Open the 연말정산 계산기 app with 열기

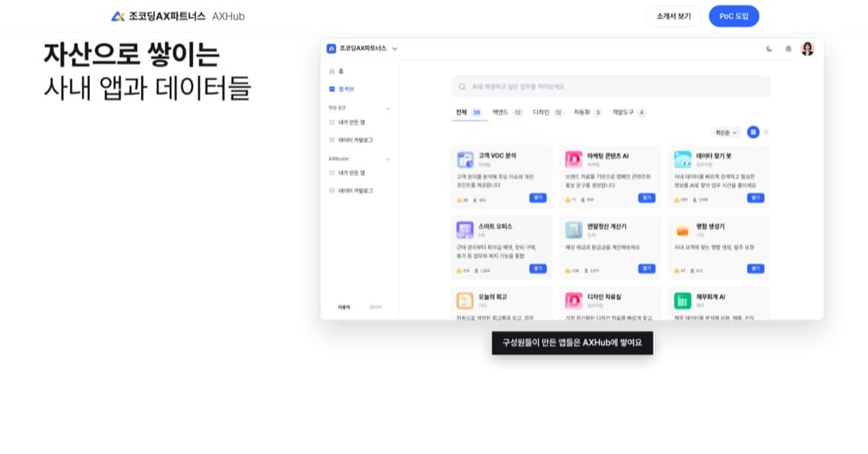(x=646, y=269)
